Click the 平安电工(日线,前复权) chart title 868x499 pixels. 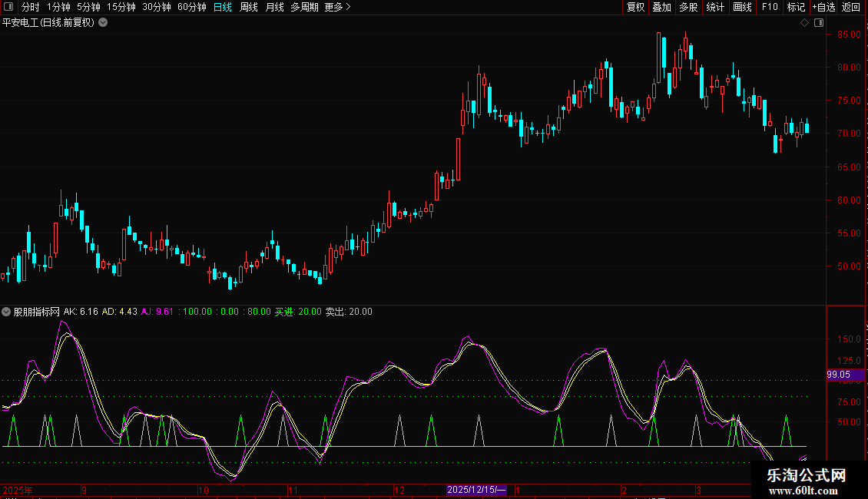(x=48, y=23)
